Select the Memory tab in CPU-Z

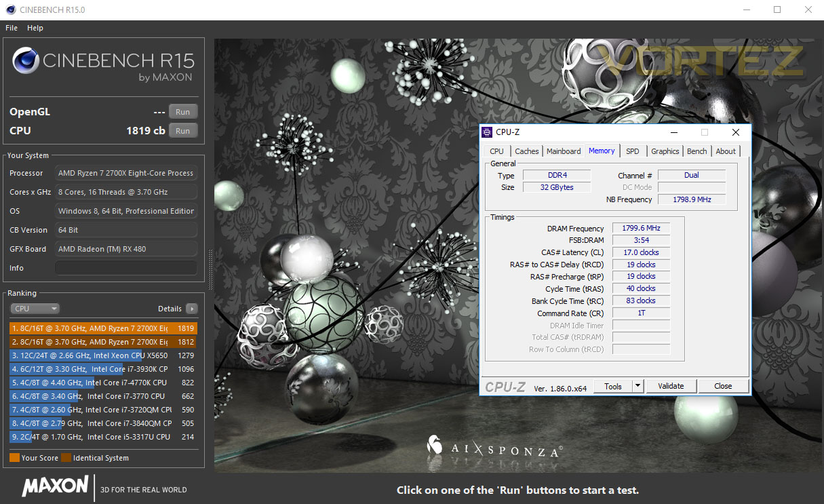point(602,151)
